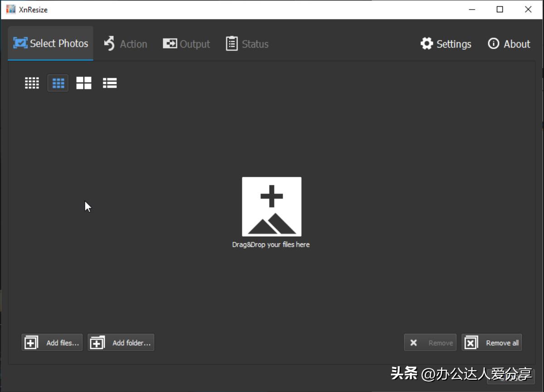Maximize the XnResize window

click(500, 10)
